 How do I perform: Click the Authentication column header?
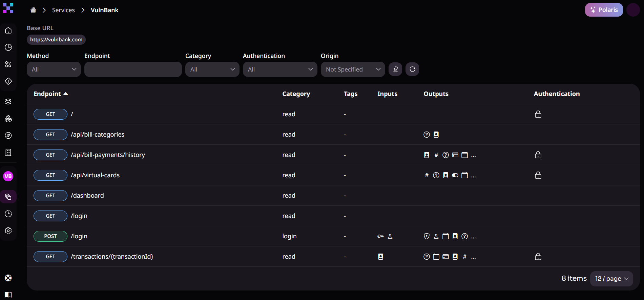[x=557, y=94]
